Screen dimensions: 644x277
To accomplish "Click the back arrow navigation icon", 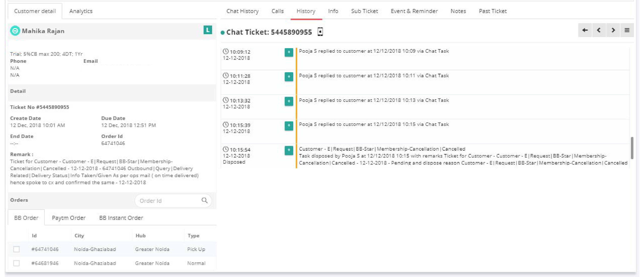I will 585,30.
